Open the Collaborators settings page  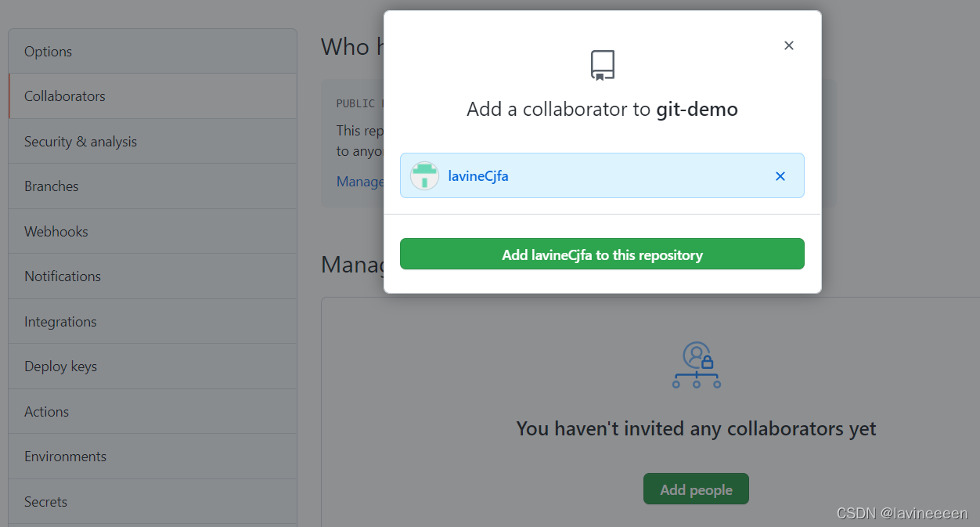tap(153, 96)
